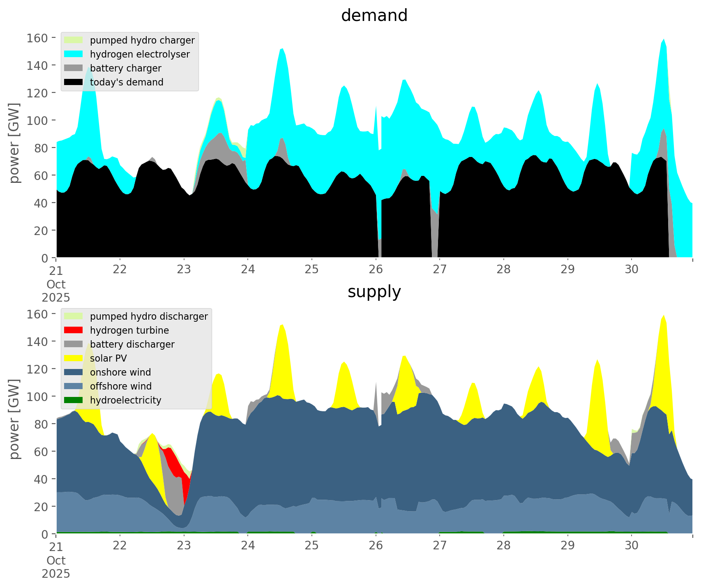This screenshot has width=701, height=588.
Task: Click the cyan hydrogen electrolyser legend swatch
Action: coord(74,54)
